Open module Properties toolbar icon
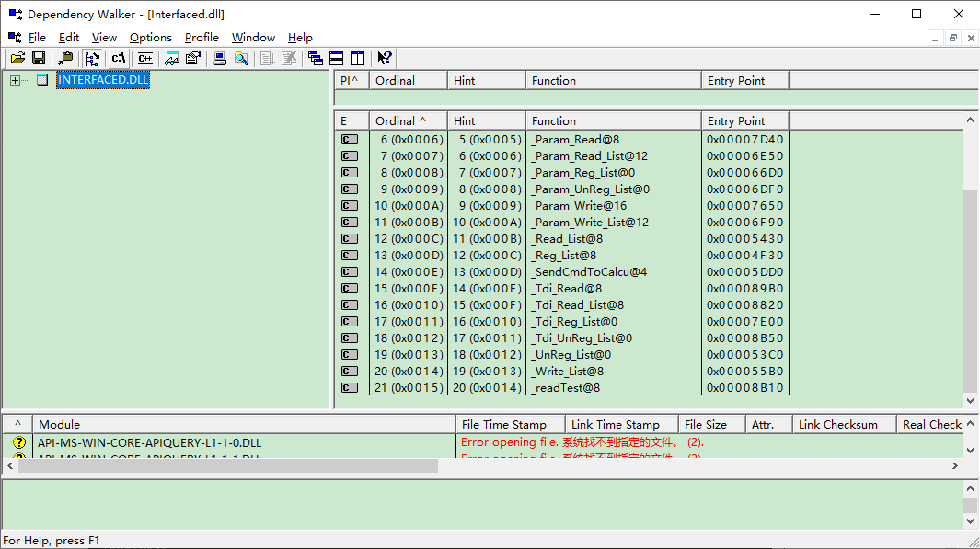This screenshot has height=549, width=980. pos(193,58)
